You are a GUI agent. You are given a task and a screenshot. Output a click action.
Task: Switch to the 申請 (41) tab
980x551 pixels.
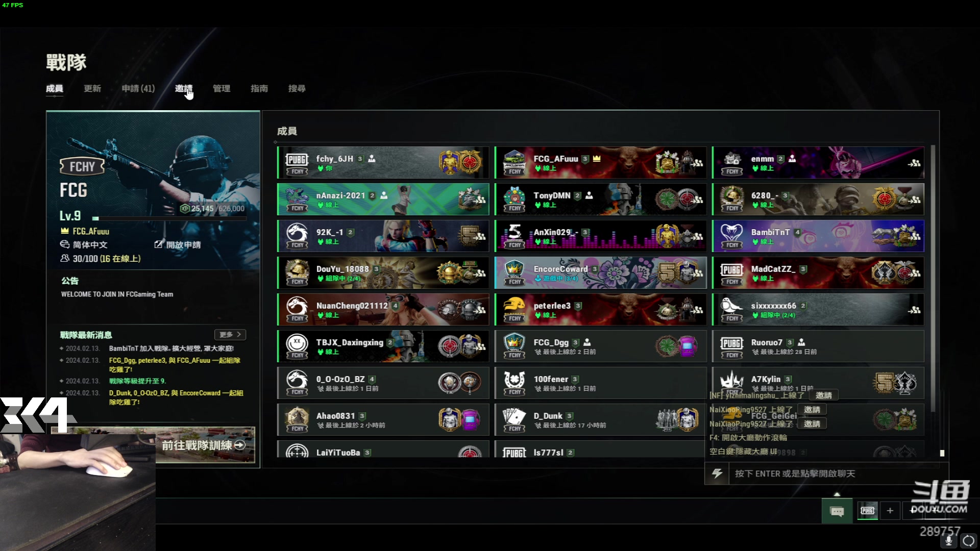point(138,89)
